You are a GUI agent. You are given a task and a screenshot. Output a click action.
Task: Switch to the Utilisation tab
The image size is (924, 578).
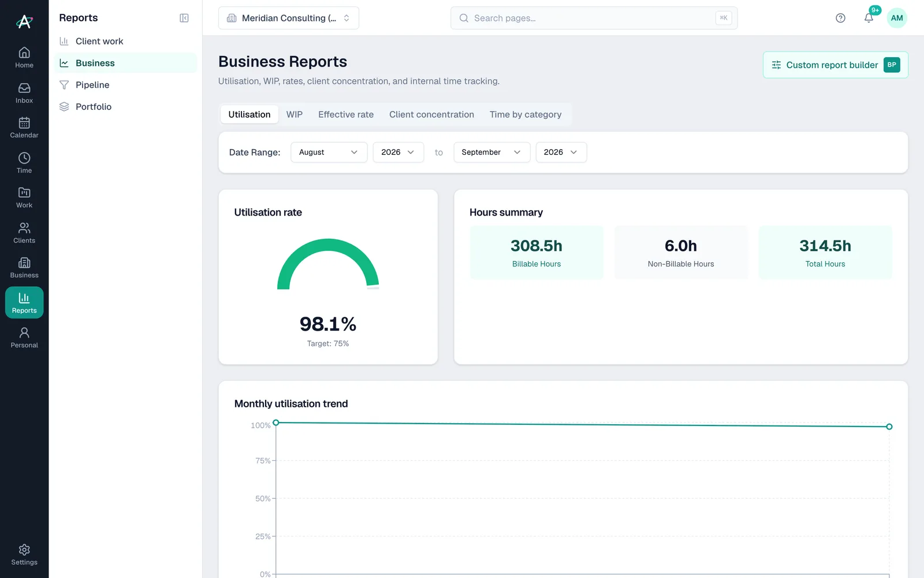click(249, 114)
